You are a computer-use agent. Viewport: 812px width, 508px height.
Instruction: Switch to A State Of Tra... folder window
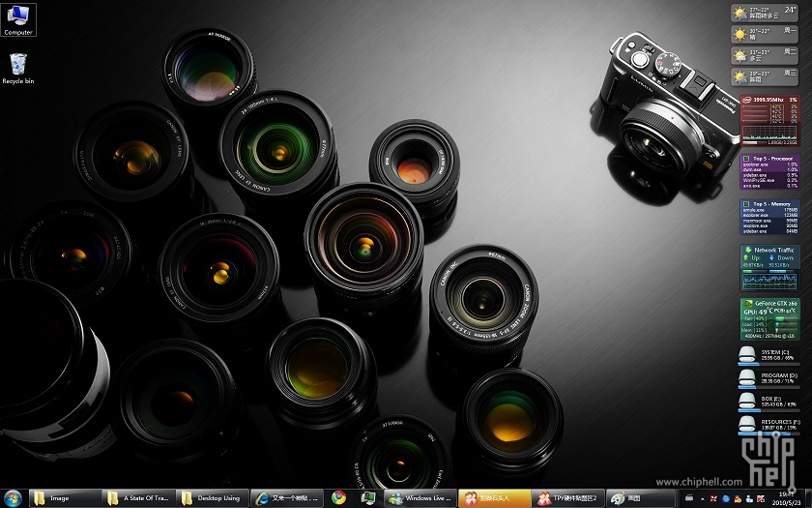coord(139,498)
